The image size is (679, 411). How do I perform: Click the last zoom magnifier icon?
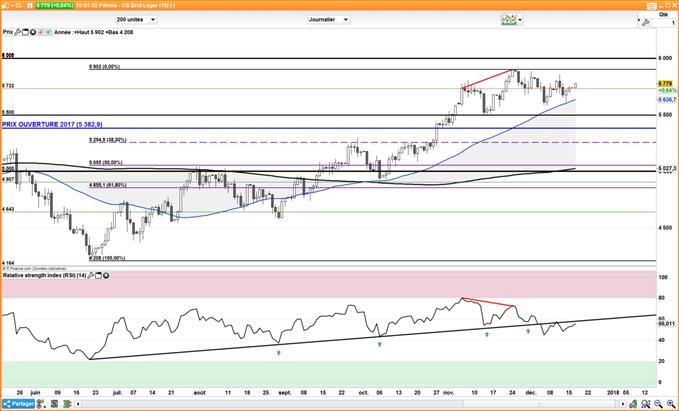coord(671,404)
